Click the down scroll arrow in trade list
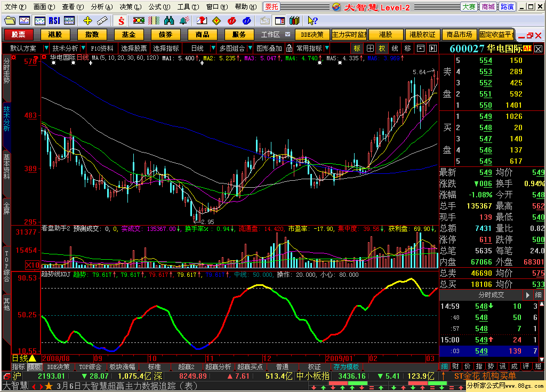Screen dimensions: 546x392 pos(542,359)
